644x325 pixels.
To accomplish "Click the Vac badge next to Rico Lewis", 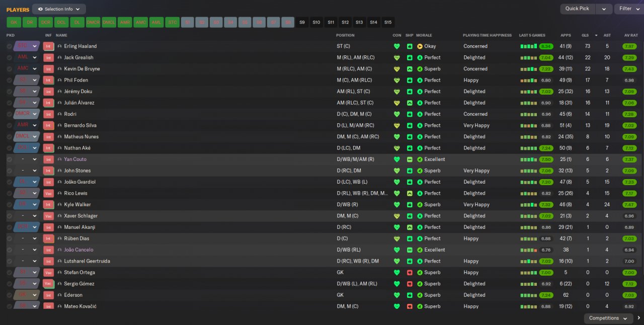I will point(48,193).
